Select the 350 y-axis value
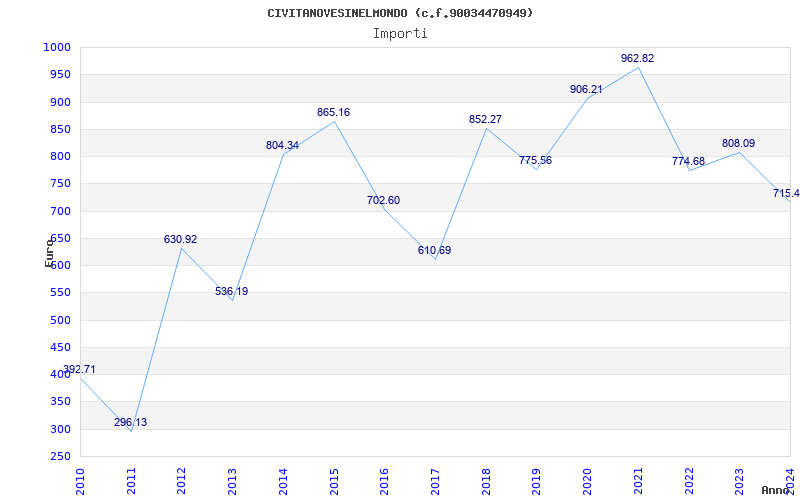 (60, 402)
